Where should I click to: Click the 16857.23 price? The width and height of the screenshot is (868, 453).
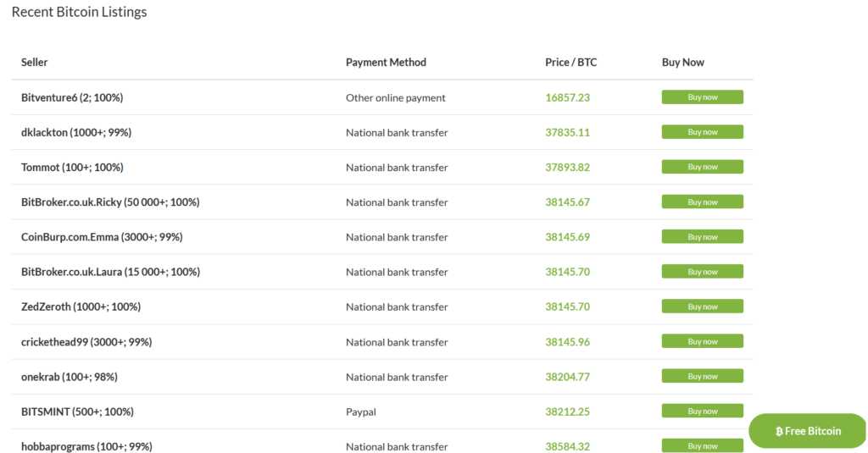point(567,97)
